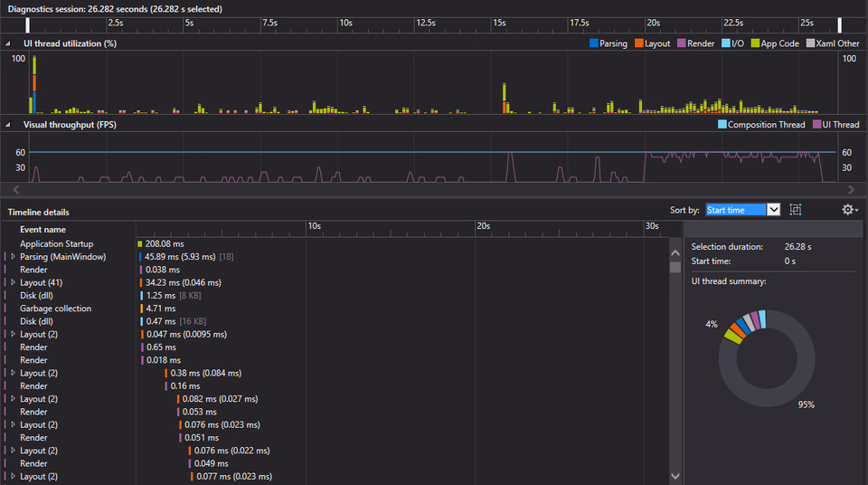Select the Disk (dll) row with 0.47 ms
The width and height of the screenshot is (868, 485).
(336, 321)
